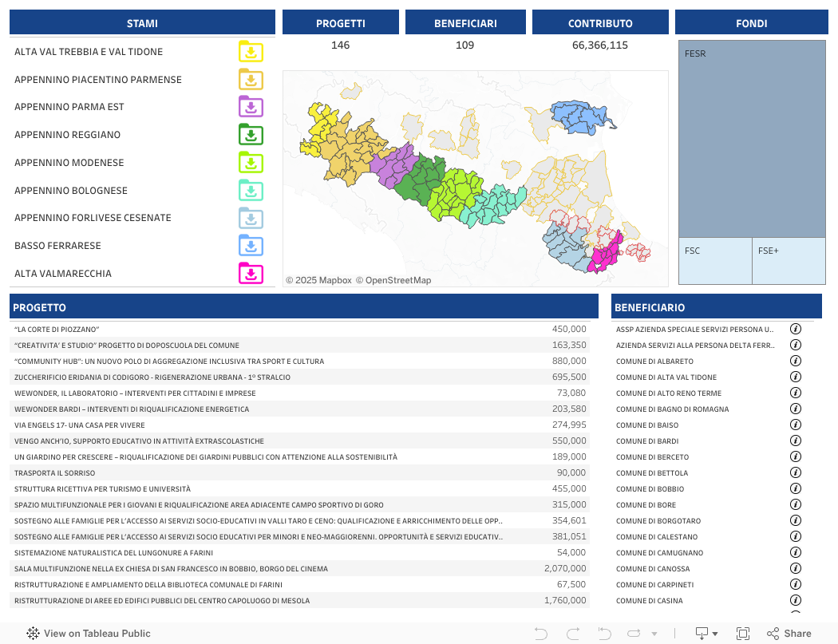Select the APPENNINO MODENESE row in list

point(69,163)
